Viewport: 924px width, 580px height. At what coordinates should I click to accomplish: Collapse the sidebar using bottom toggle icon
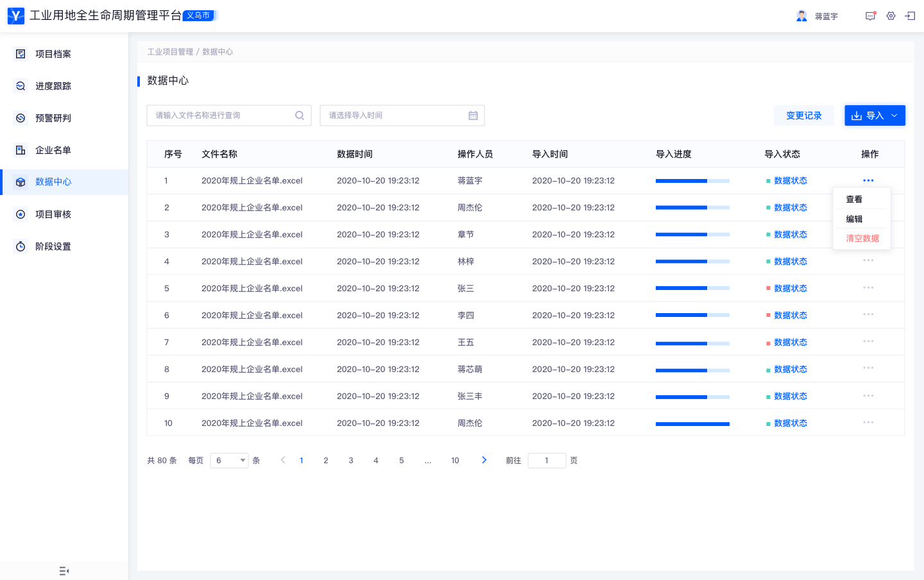coord(64,570)
